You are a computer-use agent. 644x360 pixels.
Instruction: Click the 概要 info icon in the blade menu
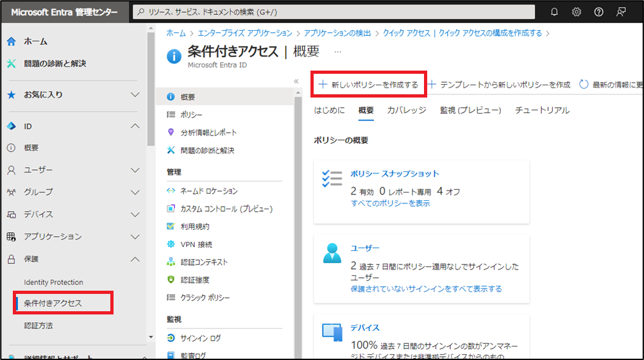171,97
